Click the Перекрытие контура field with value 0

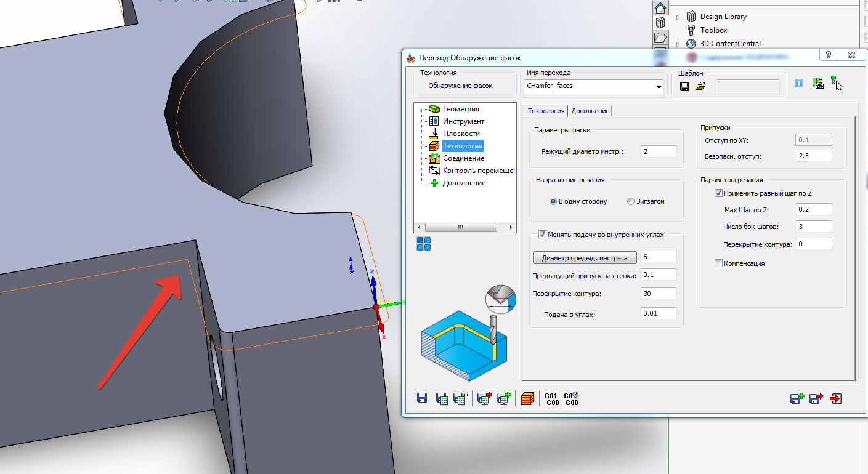coord(814,244)
